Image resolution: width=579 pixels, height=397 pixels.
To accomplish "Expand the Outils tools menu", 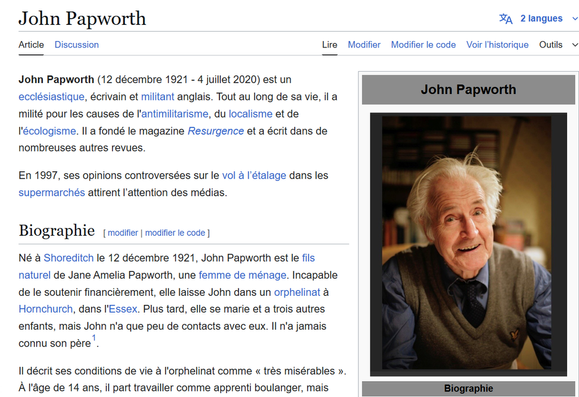I will click(x=558, y=45).
